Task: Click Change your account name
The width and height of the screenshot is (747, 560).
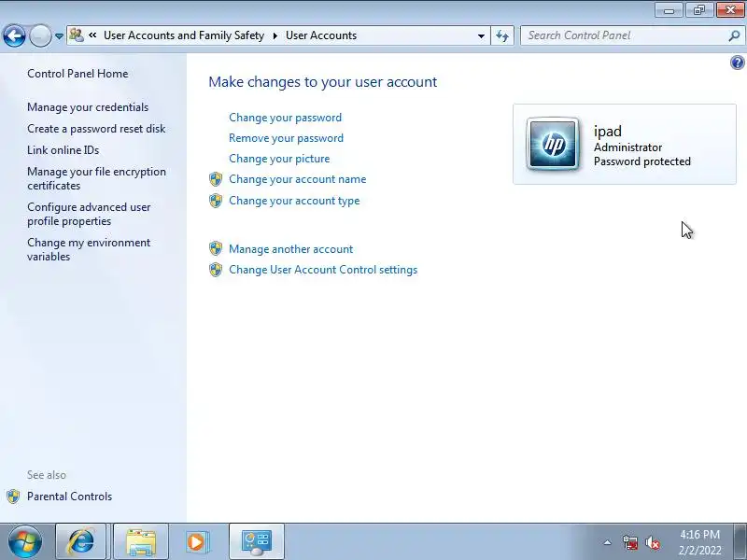Action: [x=298, y=179]
